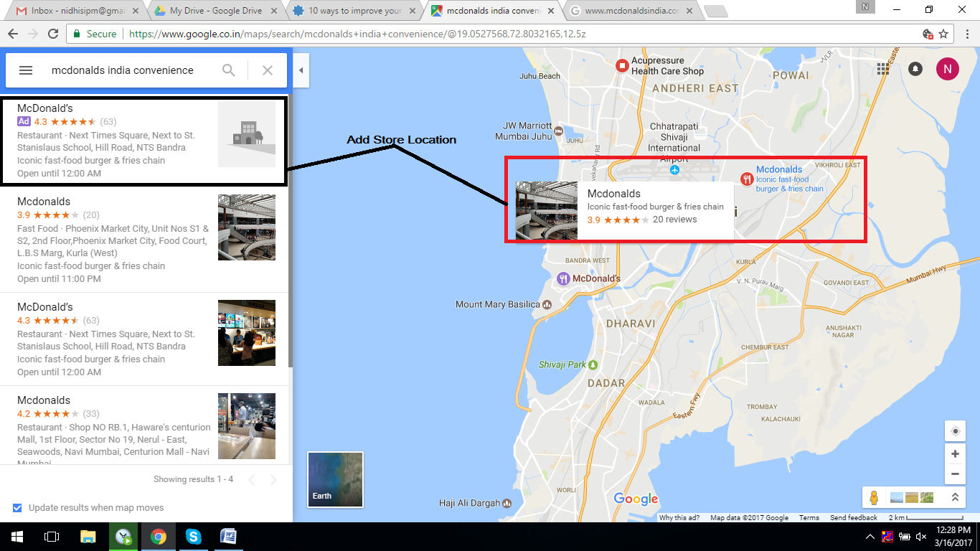Viewport: 980px width, 551px height.
Task: Open the street imagery thumbnails strip
Action: [911, 497]
